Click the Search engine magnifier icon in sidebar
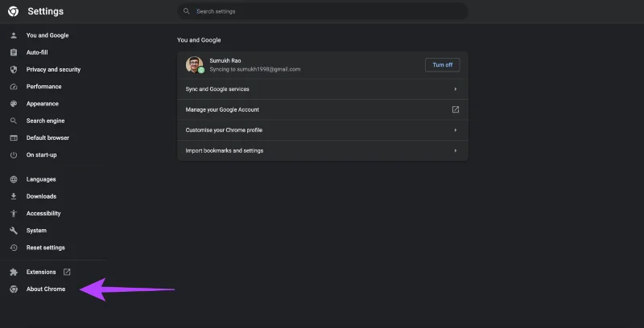 tap(14, 121)
